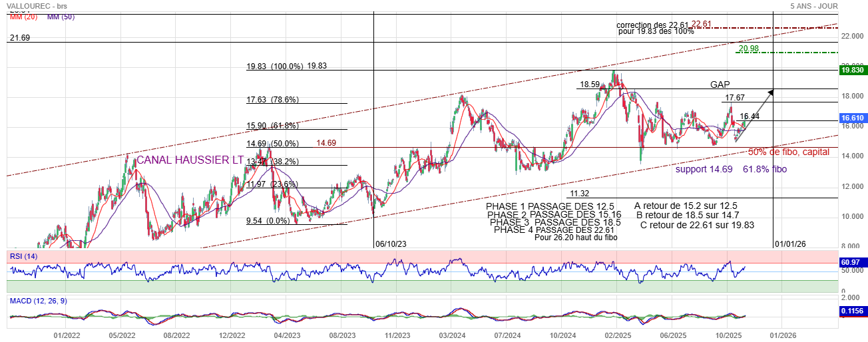Click the 12/2022 date axis label

[232, 335]
